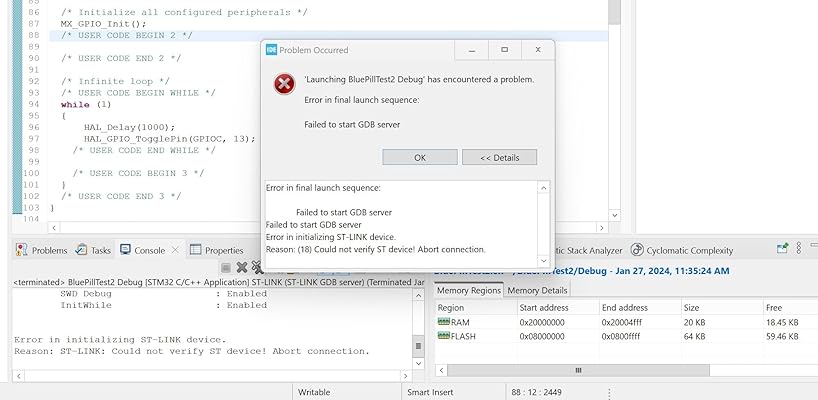Viewport: 818px width, 400px height.
Task: Click the MX_GPIO_Init(); code line
Action: tap(103, 24)
